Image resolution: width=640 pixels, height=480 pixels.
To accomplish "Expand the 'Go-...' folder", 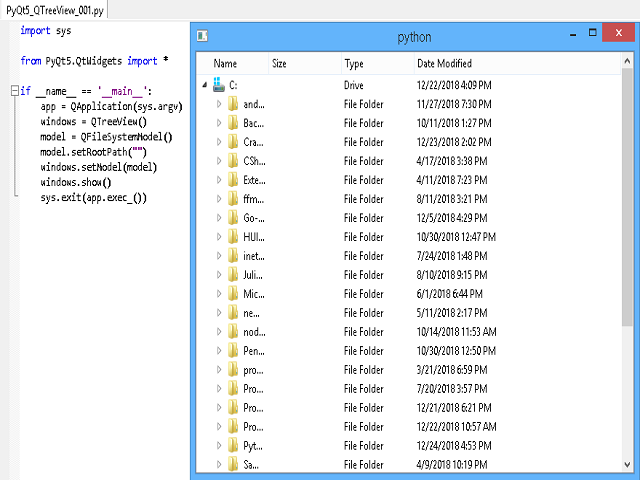I will (219, 218).
